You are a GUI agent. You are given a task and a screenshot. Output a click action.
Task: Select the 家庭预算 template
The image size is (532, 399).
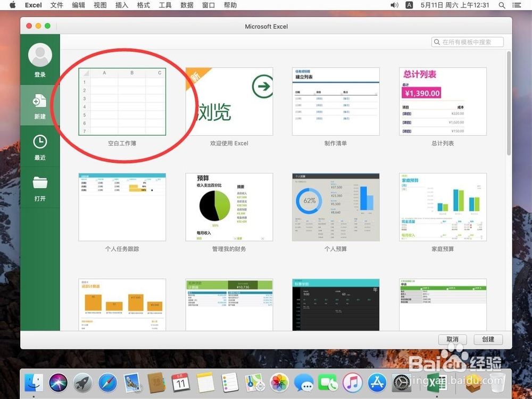(443, 207)
